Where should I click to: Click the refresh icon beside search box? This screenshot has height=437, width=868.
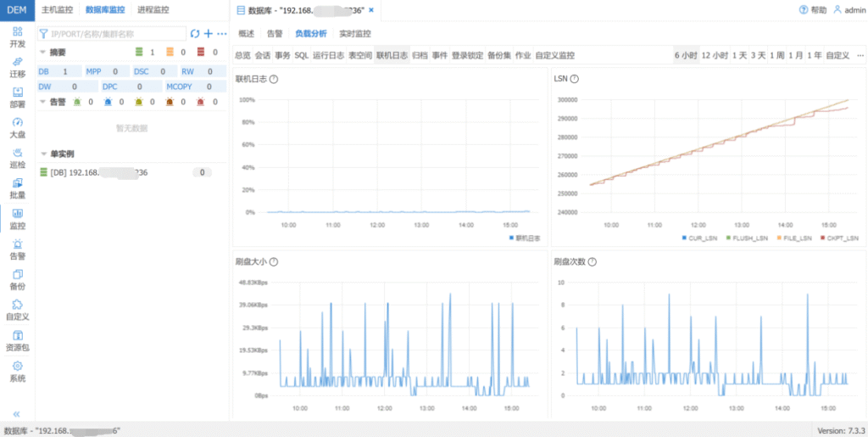pyautogui.click(x=195, y=33)
